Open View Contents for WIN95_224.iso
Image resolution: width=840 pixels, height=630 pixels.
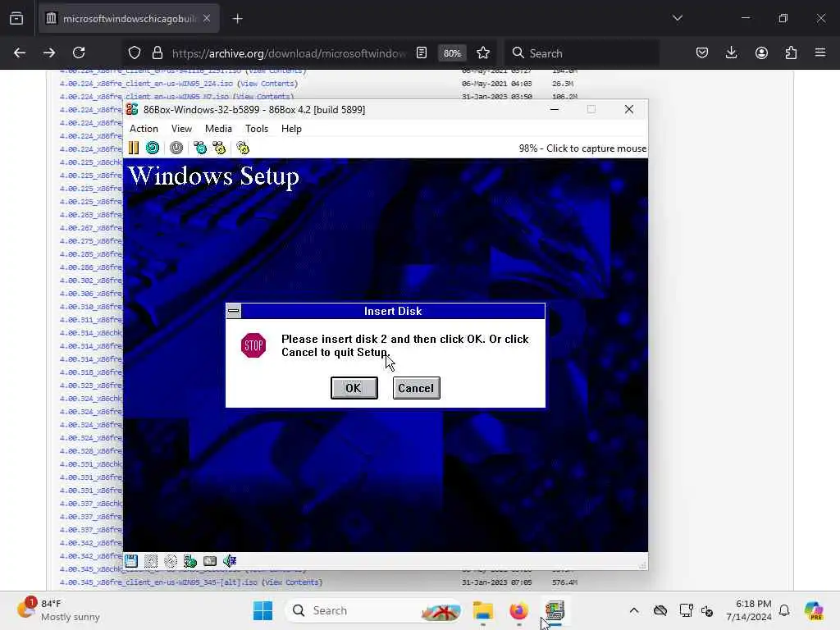tap(267, 84)
